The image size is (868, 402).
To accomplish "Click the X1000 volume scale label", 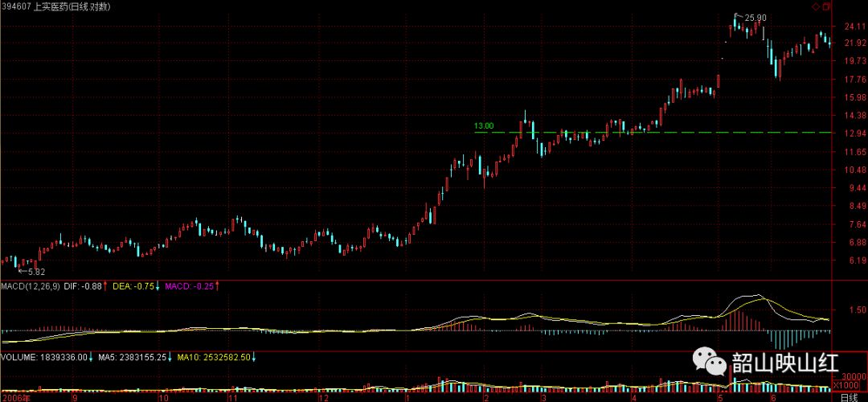I will pyautogui.click(x=846, y=385).
